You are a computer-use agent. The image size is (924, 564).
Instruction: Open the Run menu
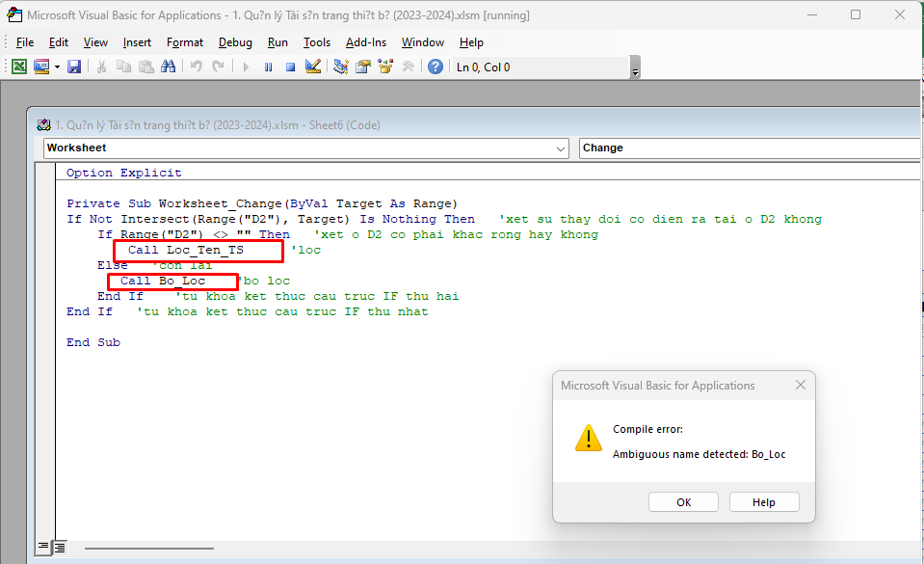click(277, 42)
